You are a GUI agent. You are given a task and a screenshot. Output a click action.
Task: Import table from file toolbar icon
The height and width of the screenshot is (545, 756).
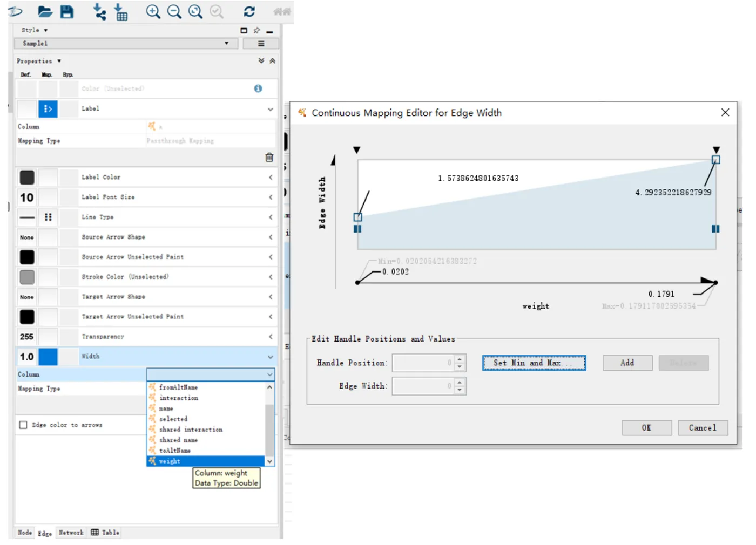(122, 12)
